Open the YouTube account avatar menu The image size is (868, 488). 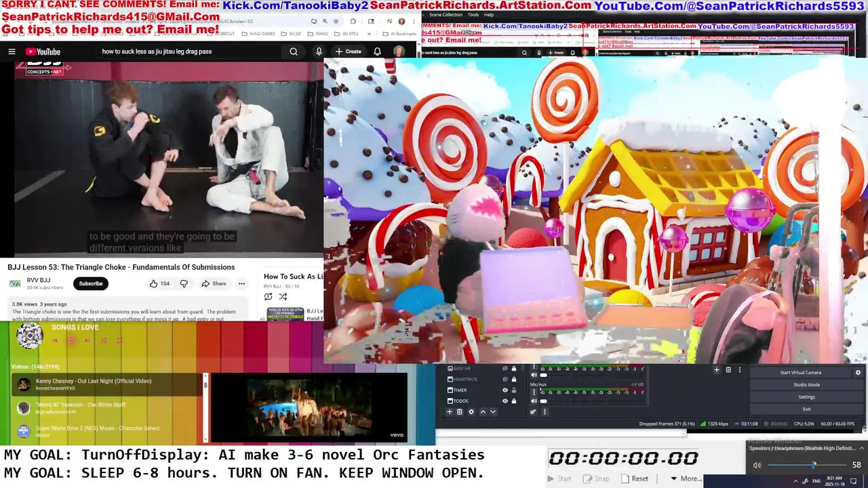click(x=399, y=52)
